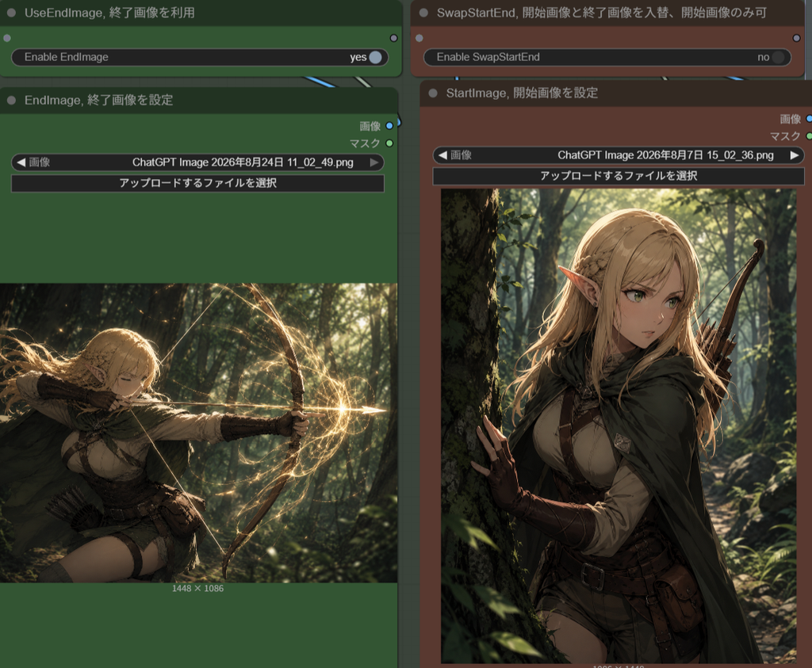Toggle the Enable EndImage switch

[x=199, y=57]
